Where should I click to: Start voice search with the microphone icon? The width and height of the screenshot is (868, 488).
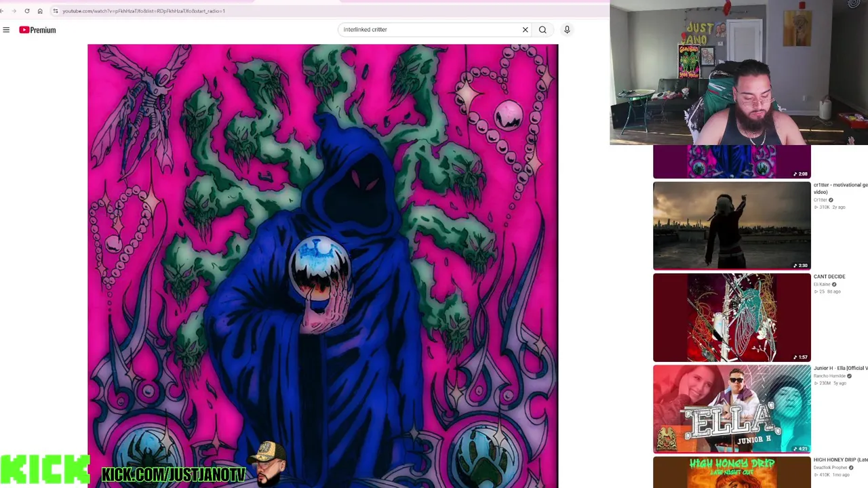(567, 30)
